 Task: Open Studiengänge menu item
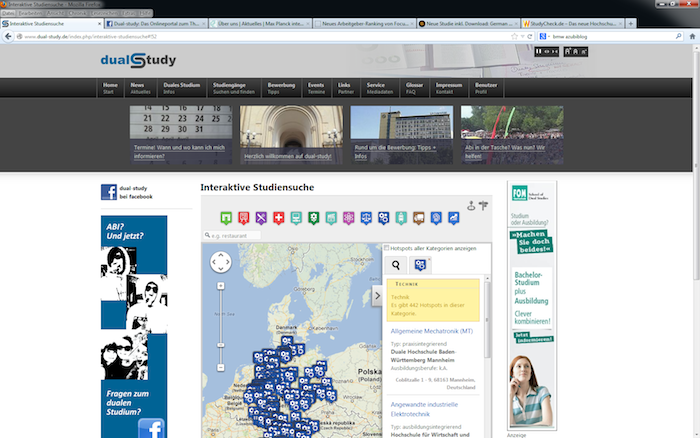(x=233, y=88)
